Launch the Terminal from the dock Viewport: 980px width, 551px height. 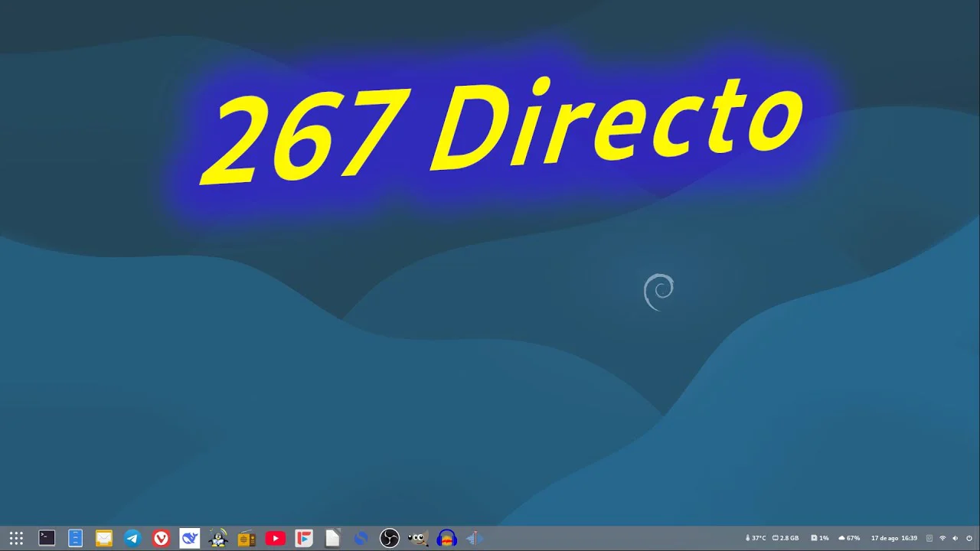point(47,539)
